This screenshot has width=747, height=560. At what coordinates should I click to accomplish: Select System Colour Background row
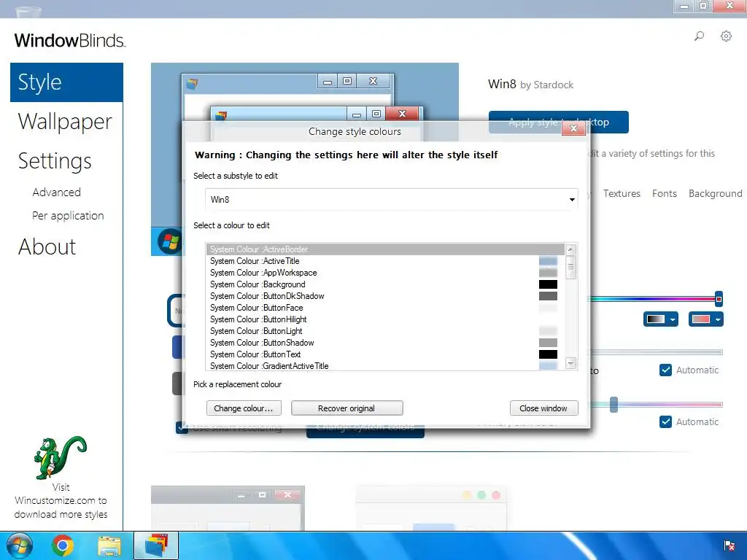[x=385, y=284]
